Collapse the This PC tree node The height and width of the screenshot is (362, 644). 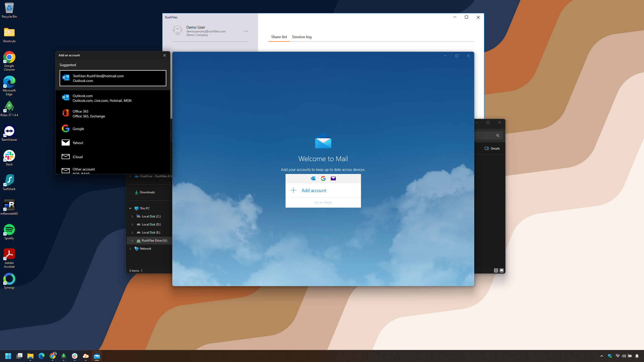pos(130,208)
